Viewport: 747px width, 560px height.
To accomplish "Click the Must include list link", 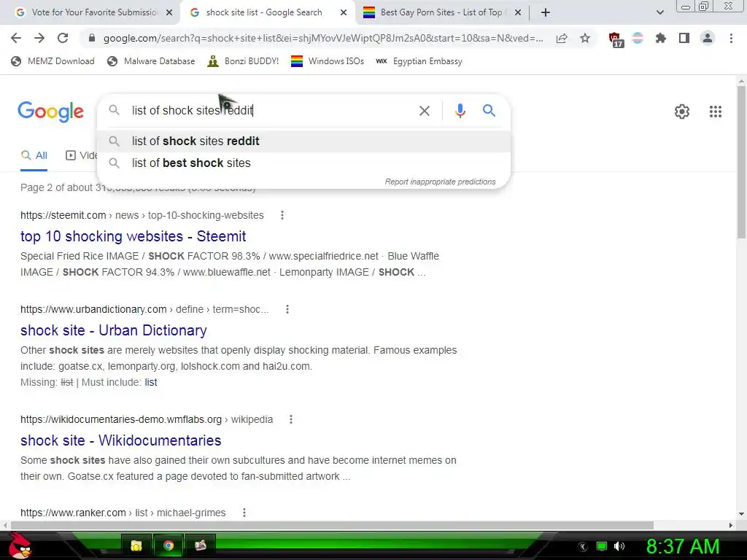I will [x=151, y=382].
